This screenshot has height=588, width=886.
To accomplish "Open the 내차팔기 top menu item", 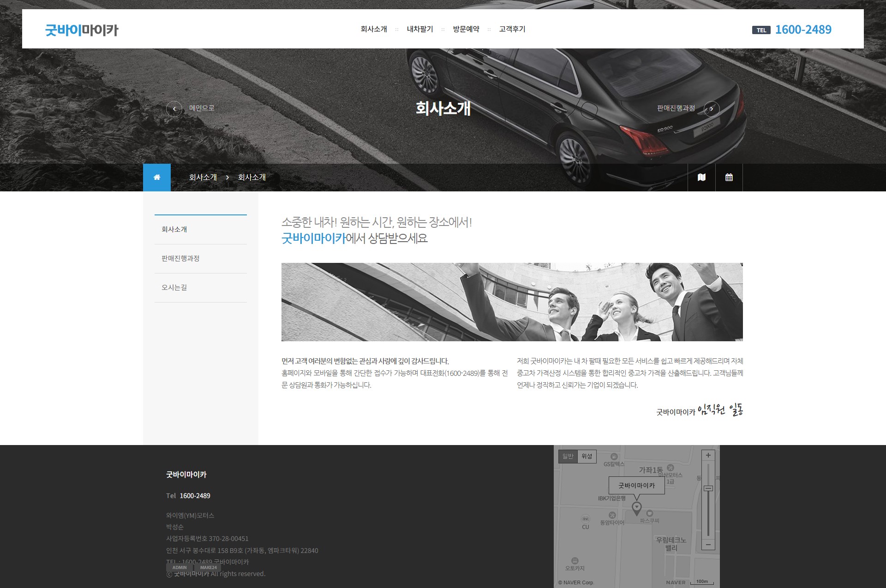I will pos(420,29).
